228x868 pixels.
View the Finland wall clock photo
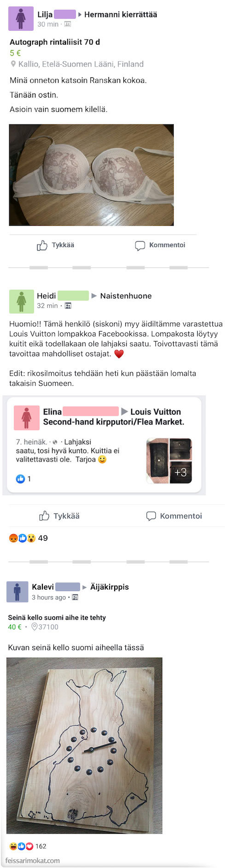[84, 745]
